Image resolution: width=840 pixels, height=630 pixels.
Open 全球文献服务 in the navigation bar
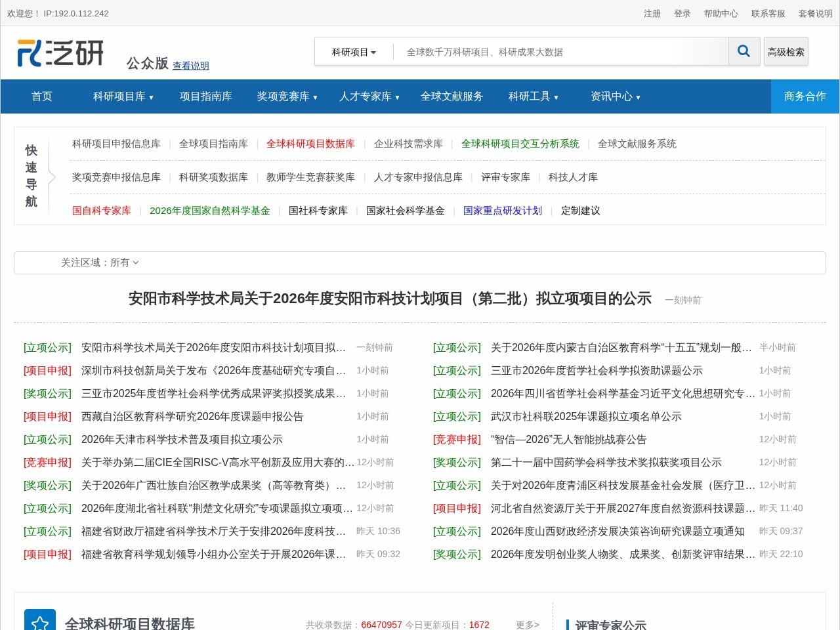[452, 96]
